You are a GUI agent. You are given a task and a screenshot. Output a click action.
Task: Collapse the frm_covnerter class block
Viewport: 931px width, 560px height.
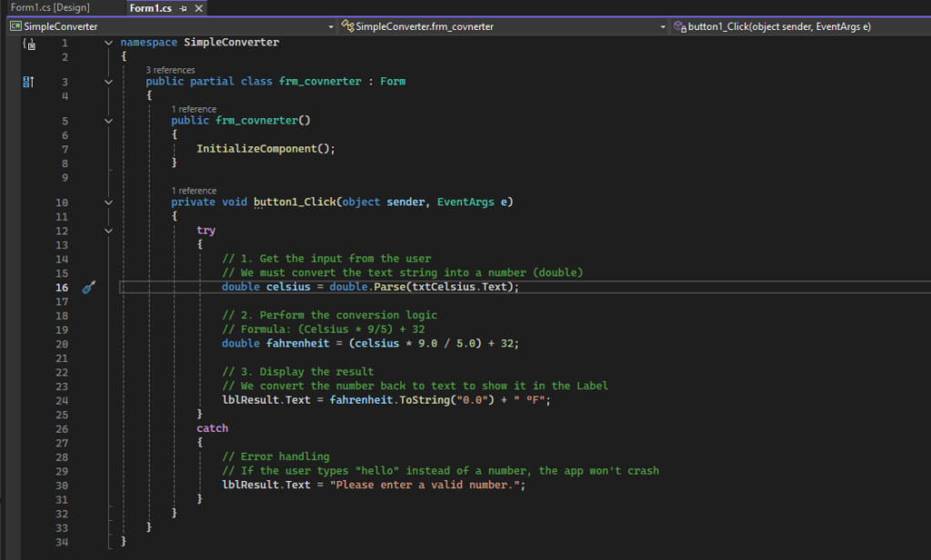tap(109, 82)
